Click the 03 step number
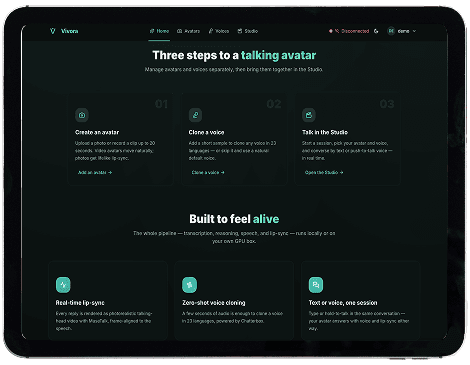The height and width of the screenshot is (365, 470). (387, 104)
